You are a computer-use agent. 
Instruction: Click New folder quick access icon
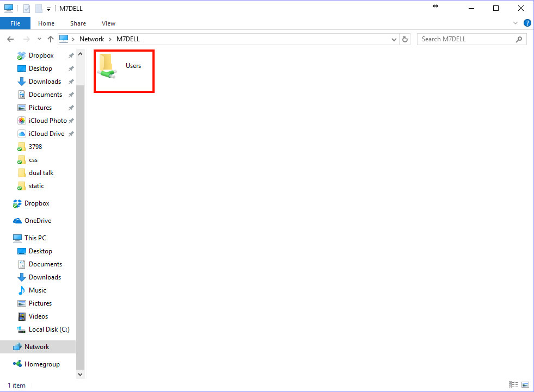(39, 9)
